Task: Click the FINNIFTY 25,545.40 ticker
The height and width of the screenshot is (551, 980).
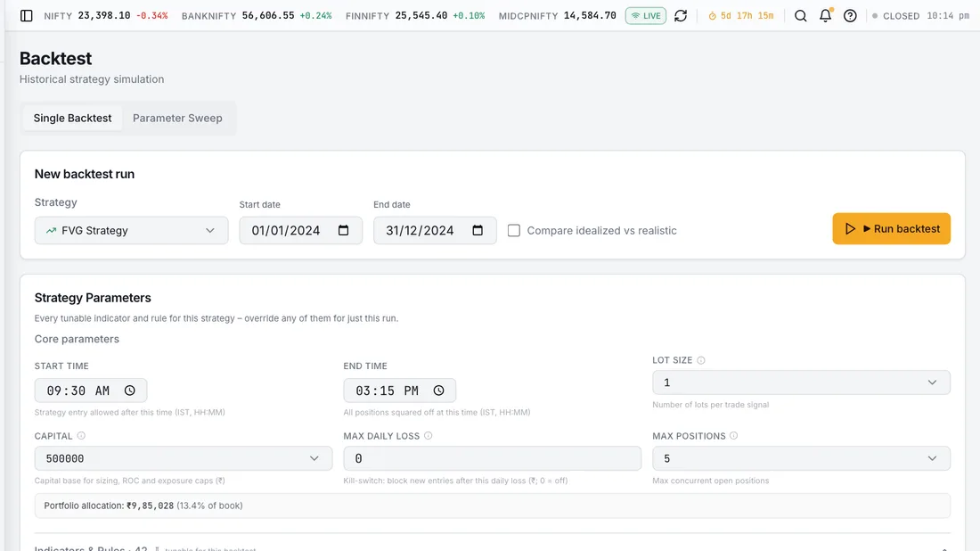Action: tap(415, 16)
